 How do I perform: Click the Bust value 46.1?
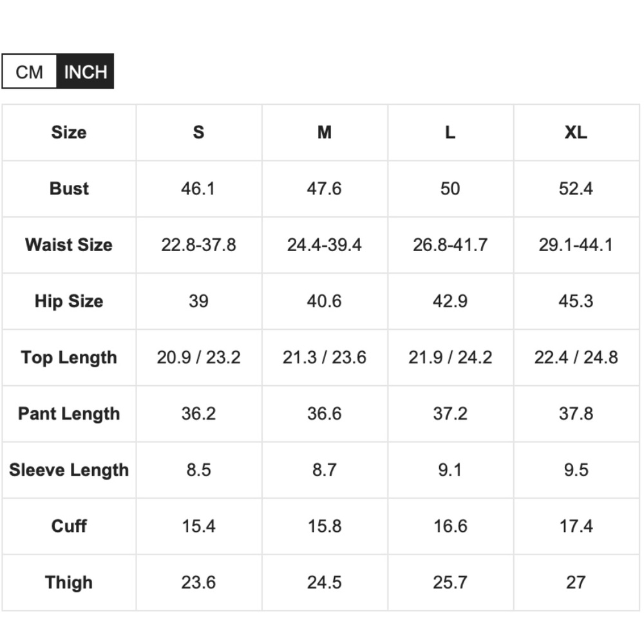point(199,189)
